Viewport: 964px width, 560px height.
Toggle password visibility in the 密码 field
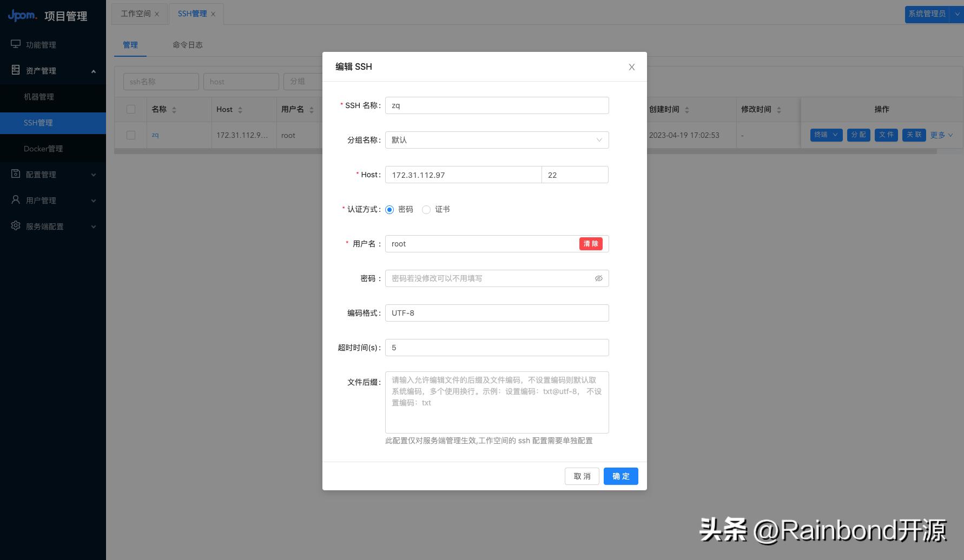click(599, 278)
